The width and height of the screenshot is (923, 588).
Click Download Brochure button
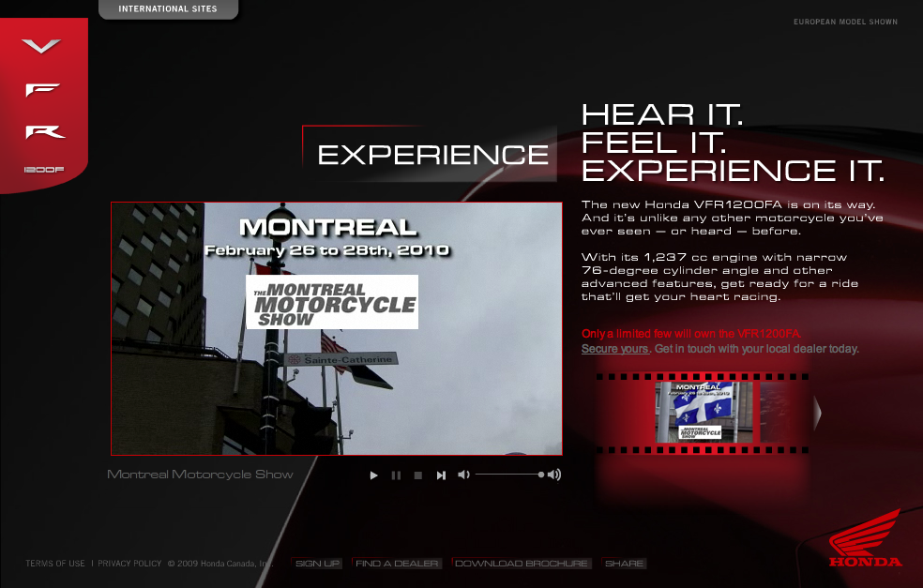(522, 564)
